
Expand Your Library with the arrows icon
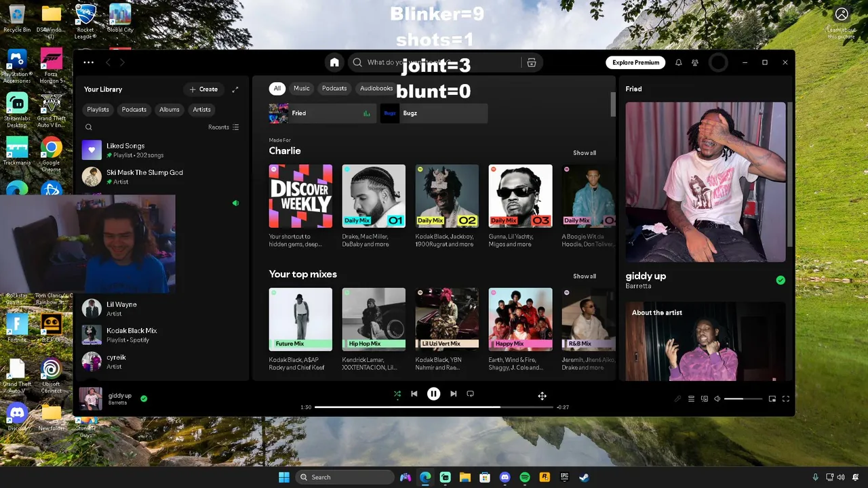235,89
